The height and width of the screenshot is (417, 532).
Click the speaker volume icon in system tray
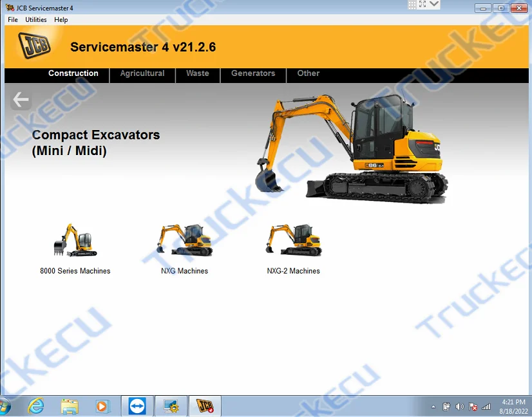point(459,407)
